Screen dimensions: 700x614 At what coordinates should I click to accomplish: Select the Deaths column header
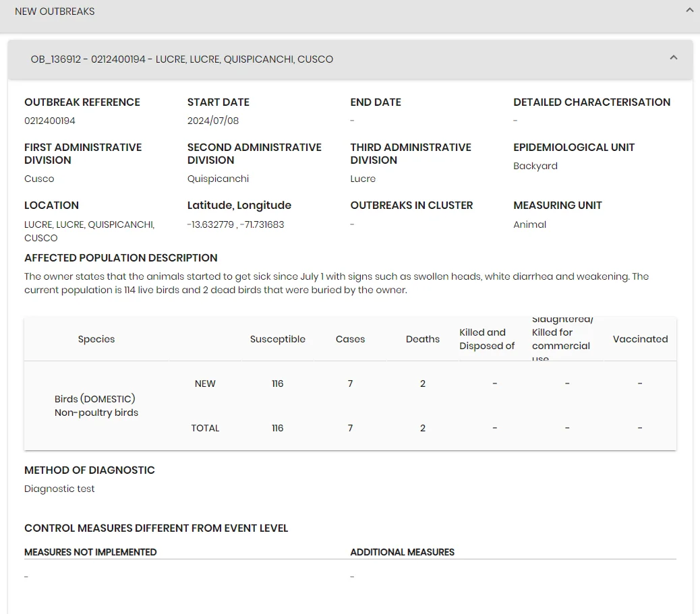[x=423, y=339]
